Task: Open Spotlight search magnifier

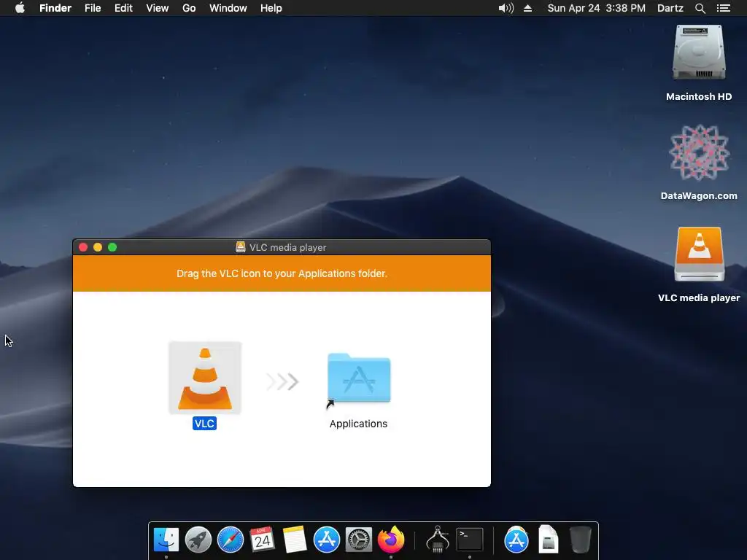Action: click(x=700, y=8)
